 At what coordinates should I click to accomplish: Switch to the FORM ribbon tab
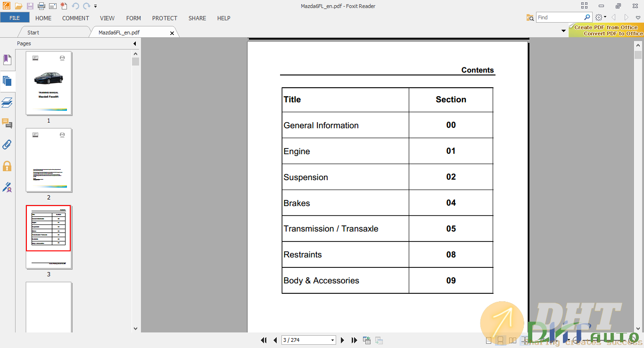[133, 18]
